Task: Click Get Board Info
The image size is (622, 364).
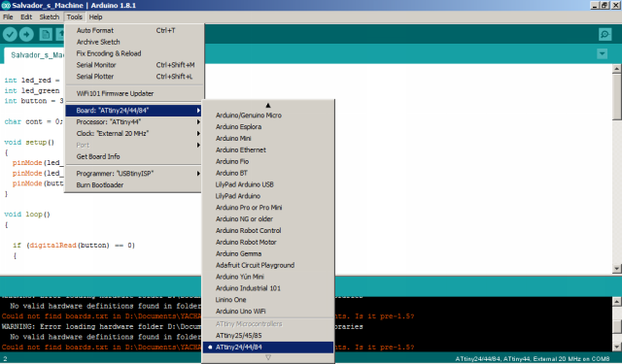Action: [134, 156]
